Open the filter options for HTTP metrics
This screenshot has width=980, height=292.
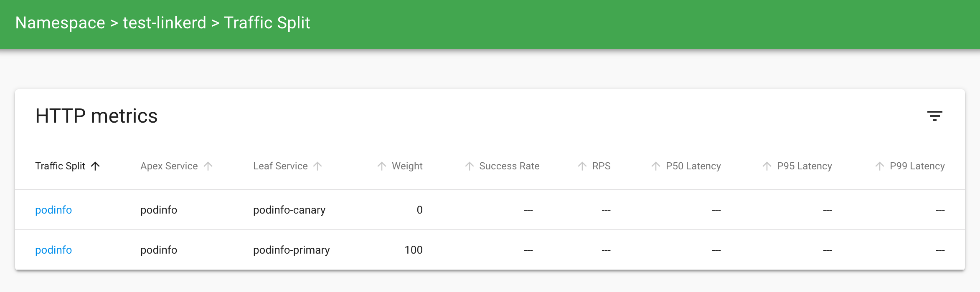(936, 116)
